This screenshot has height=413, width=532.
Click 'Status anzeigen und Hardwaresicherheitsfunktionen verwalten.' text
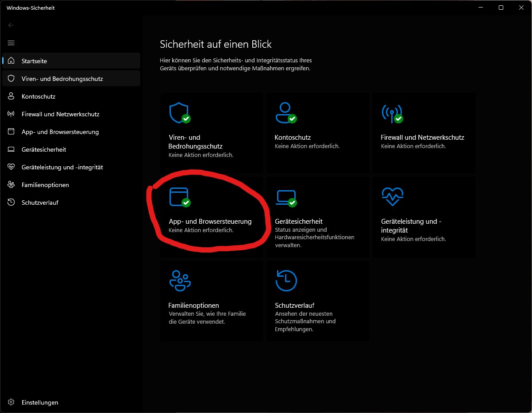pyautogui.click(x=315, y=237)
